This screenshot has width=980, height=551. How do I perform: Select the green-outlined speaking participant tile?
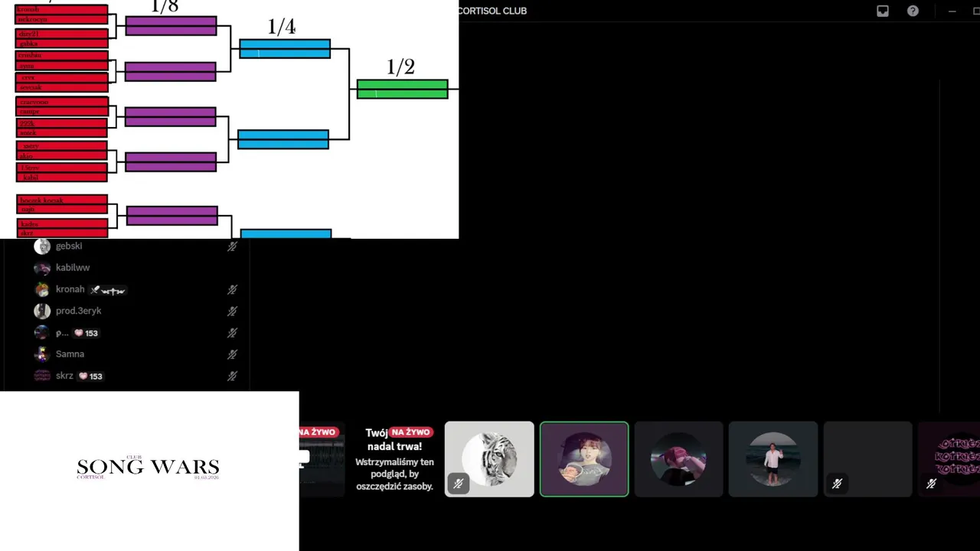coord(584,459)
